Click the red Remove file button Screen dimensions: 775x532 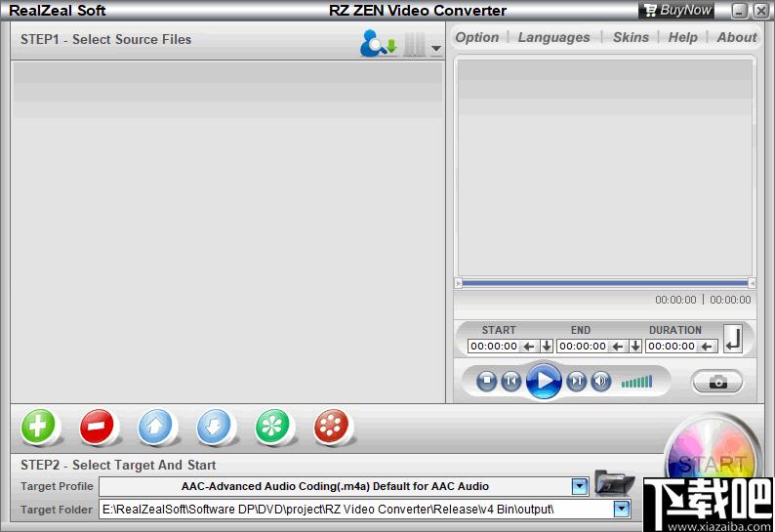[x=97, y=427]
